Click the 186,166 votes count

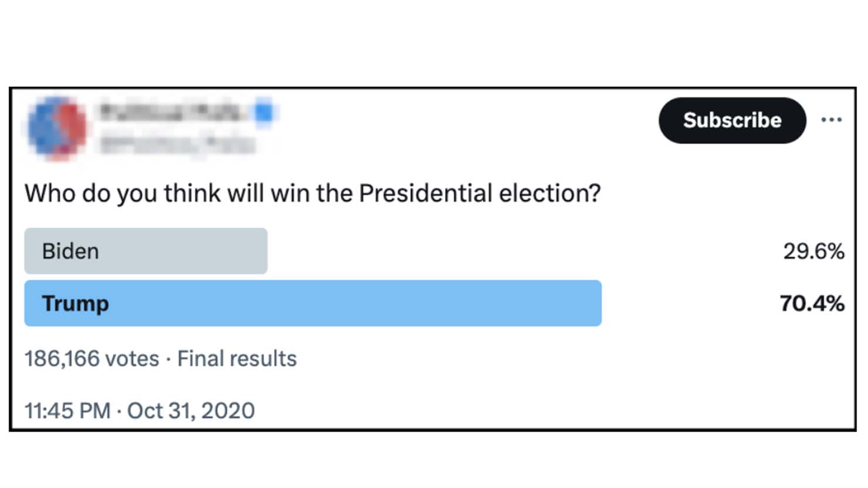[x=91, y=358]
